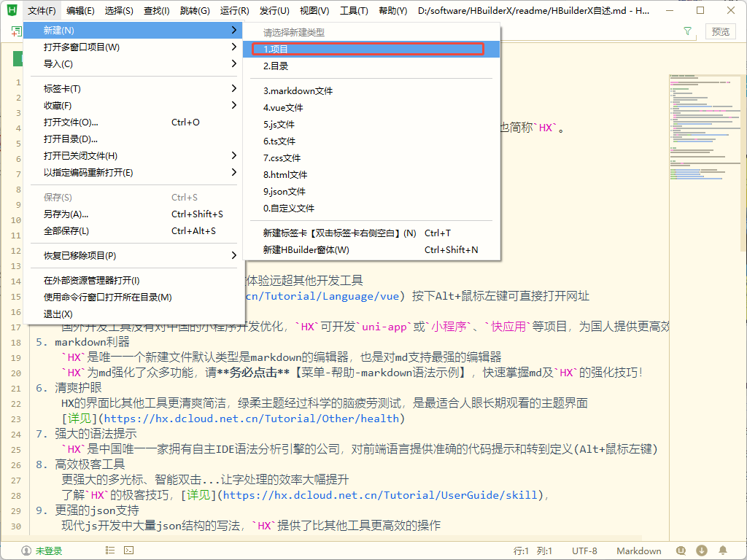Viewport: 747px width, 560px height.
Task: Click 退出(X) to exit
Action: point(134,314)
